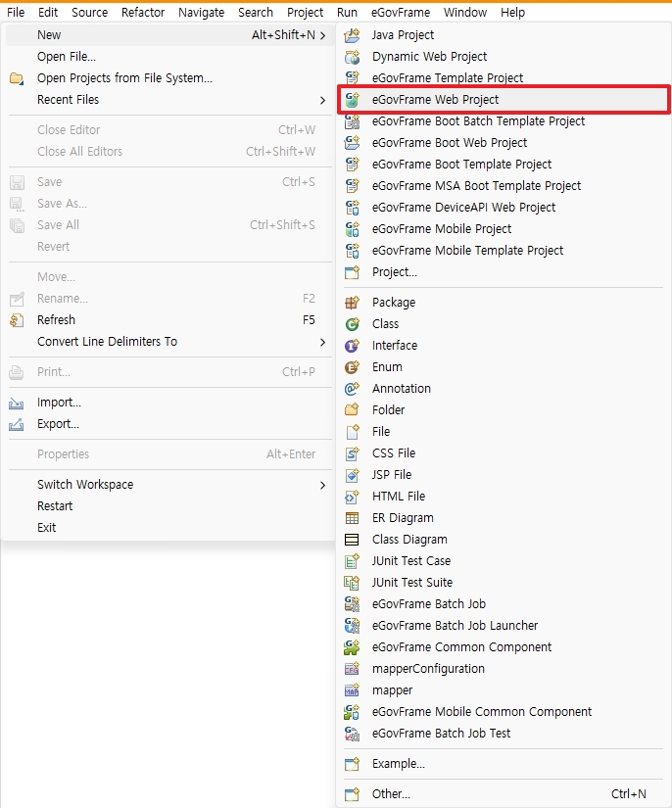Screen dimensions: 672x808
Task: Click the Import icon in File menu
Action: [x=17, y=403]
